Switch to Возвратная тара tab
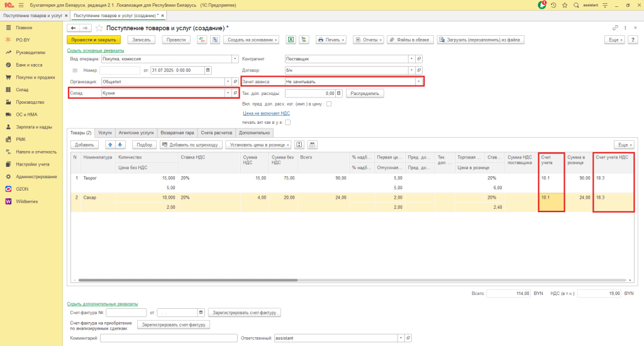The image size is (644, 346). point(177,133)
